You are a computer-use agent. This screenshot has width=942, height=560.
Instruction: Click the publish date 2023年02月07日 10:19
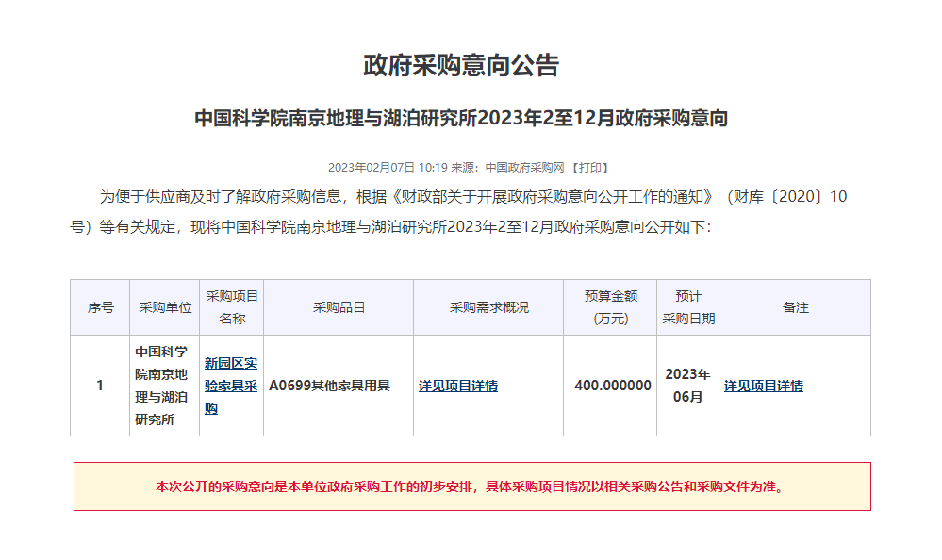[388, 168]
